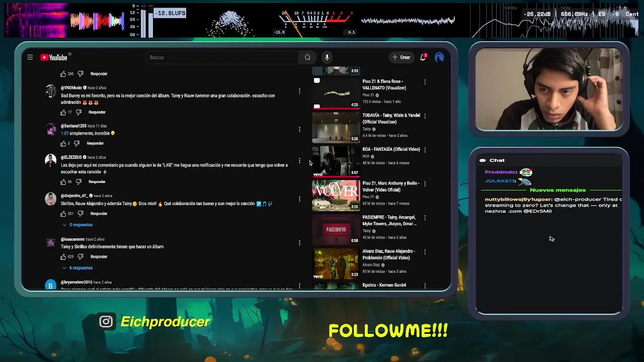Open options menu for @Alejandro_AT_ comment
This screenshot has width=644, height=362.
[299, 199]
